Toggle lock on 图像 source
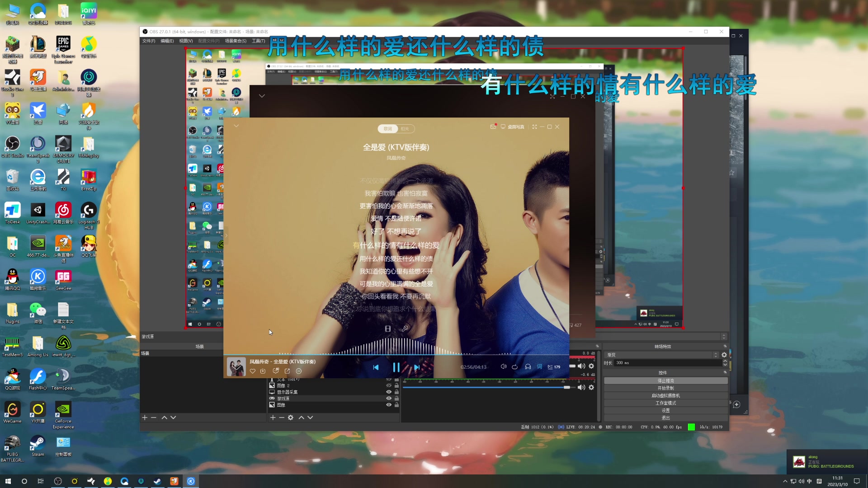This screenshot has width=868, height=488. [396, 405]
